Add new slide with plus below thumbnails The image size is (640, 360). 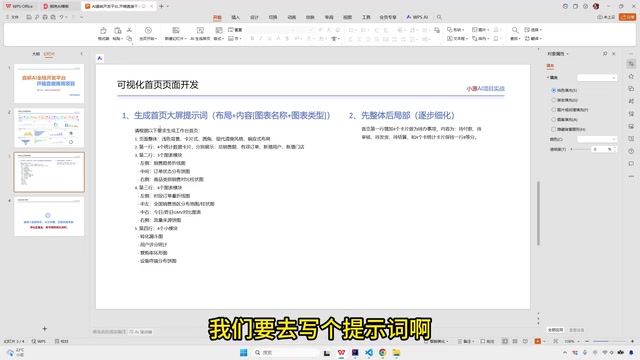tap(44, 329)
